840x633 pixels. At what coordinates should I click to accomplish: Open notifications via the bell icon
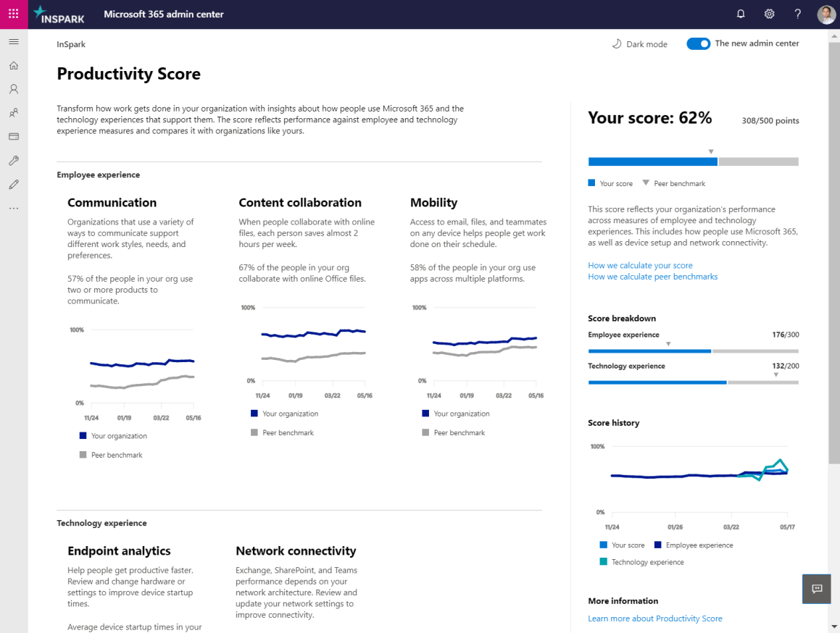(x=740, y=14)
